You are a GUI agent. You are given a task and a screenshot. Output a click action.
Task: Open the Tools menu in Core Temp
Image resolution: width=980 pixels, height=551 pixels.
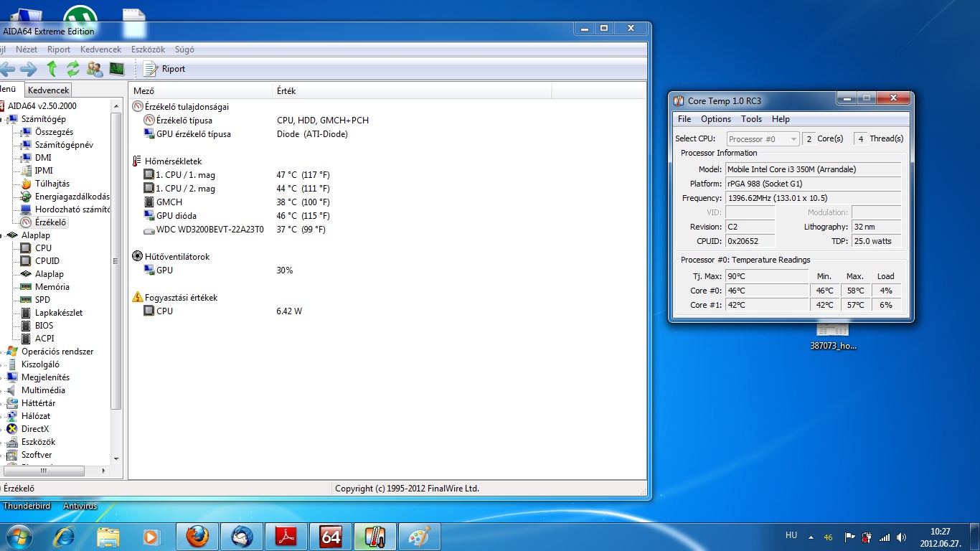pos(751,119)
